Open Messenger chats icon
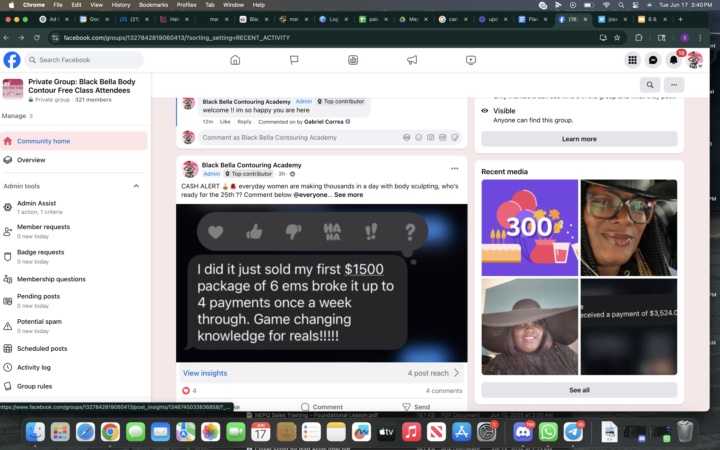The height and width of the screenshot is (450, 720). (x=652, y=60)
